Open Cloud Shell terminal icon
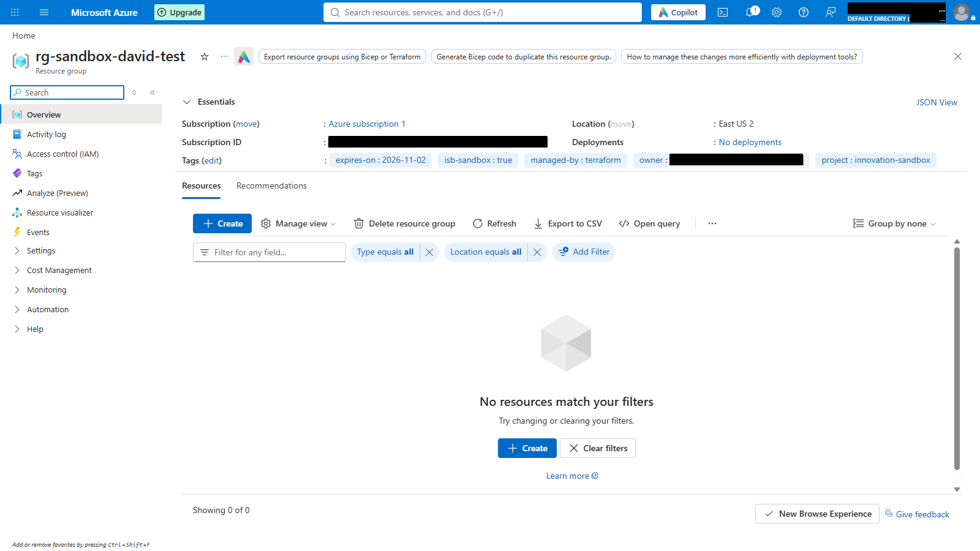980x551 pixels. pyautogui.click(x=723, y=12)
